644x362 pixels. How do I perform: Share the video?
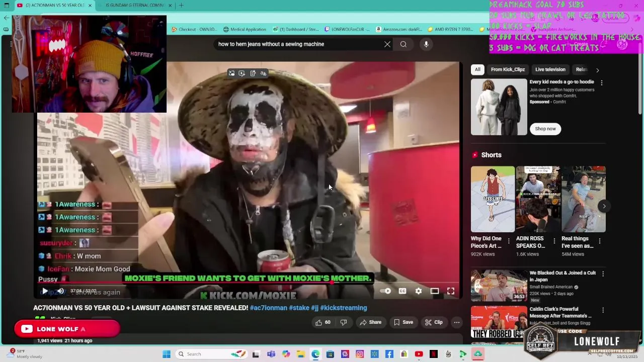click(371, 322)
